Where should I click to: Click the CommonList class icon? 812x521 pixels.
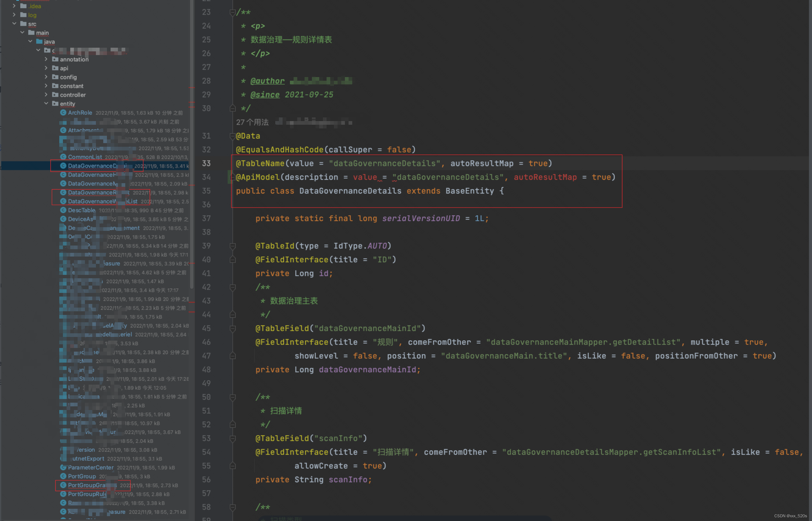click(63, 157)
